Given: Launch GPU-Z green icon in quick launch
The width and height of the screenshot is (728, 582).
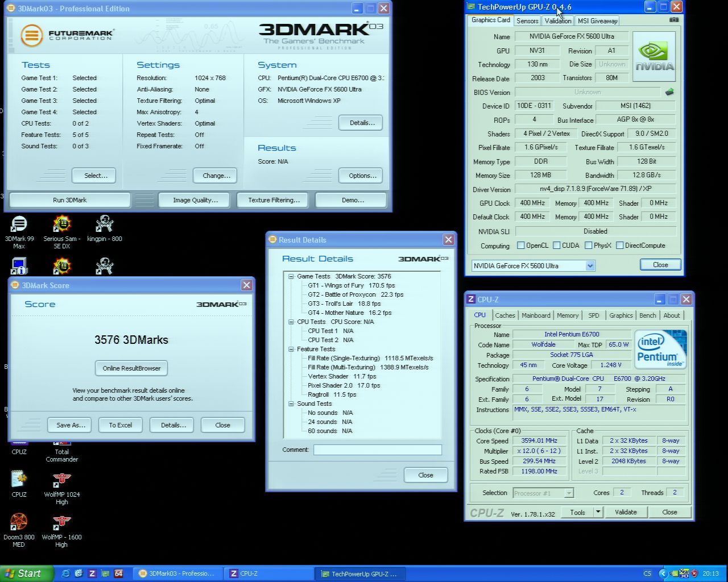Looking at the screenshot, I should (105, 573).
